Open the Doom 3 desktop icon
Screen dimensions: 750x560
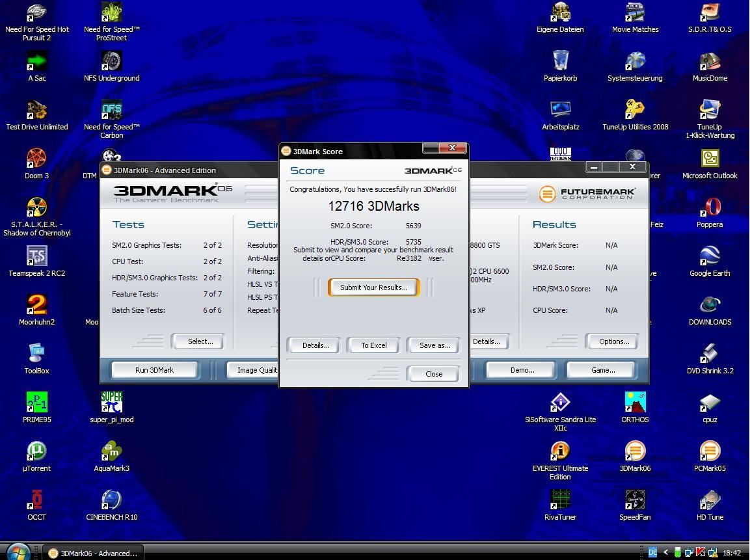(36, 163)
